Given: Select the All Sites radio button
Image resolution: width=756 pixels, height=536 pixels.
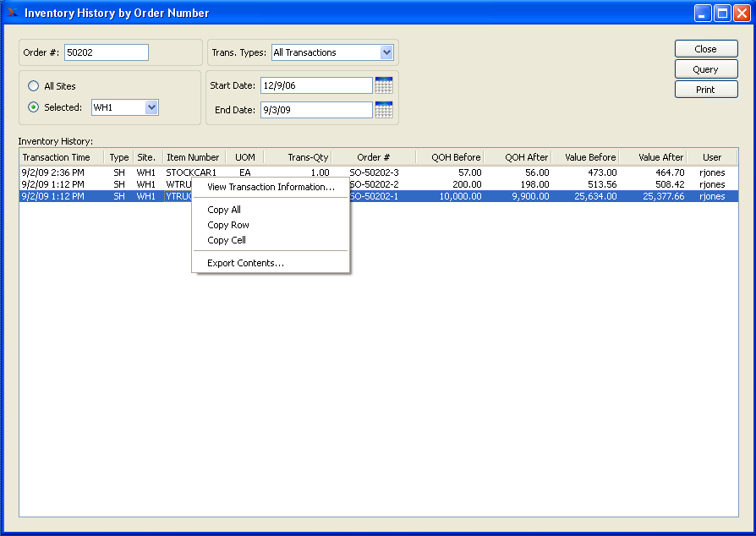Looking at the screenshot, I should 33,86.
